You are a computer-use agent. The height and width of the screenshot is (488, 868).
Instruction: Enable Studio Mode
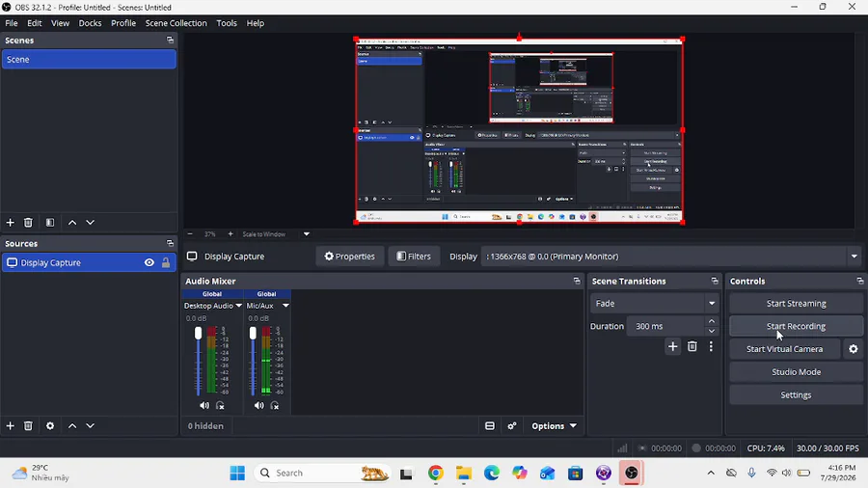(x=796, y=372)
